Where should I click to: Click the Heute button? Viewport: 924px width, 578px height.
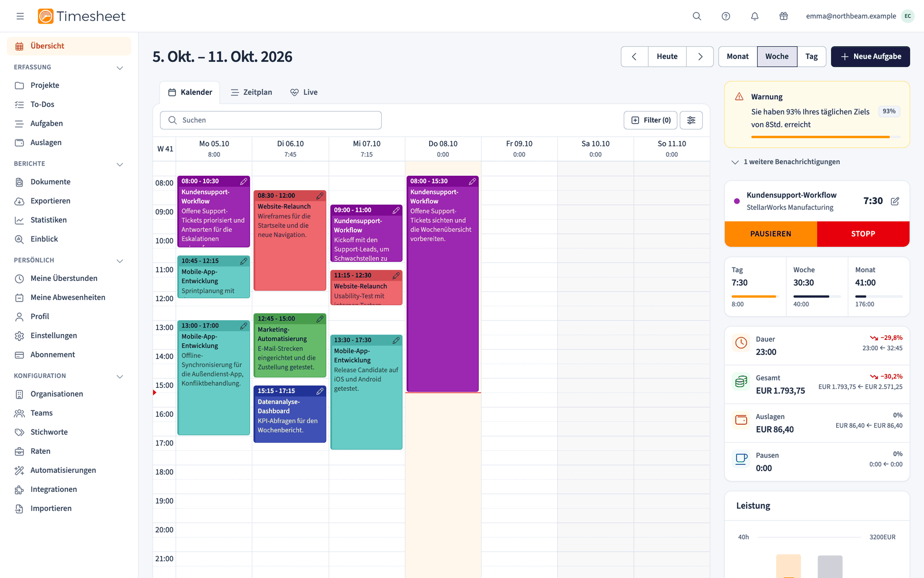[x=667, y=57]
